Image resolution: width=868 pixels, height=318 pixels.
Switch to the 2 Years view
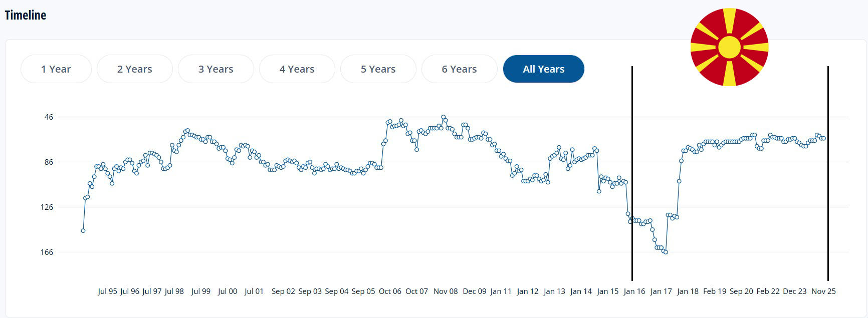coord(134,69)
